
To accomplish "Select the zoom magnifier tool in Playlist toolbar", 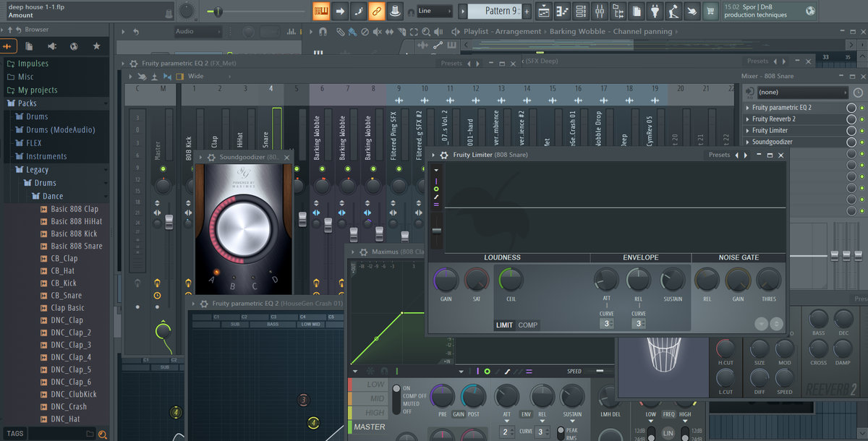I will (426, 32).
